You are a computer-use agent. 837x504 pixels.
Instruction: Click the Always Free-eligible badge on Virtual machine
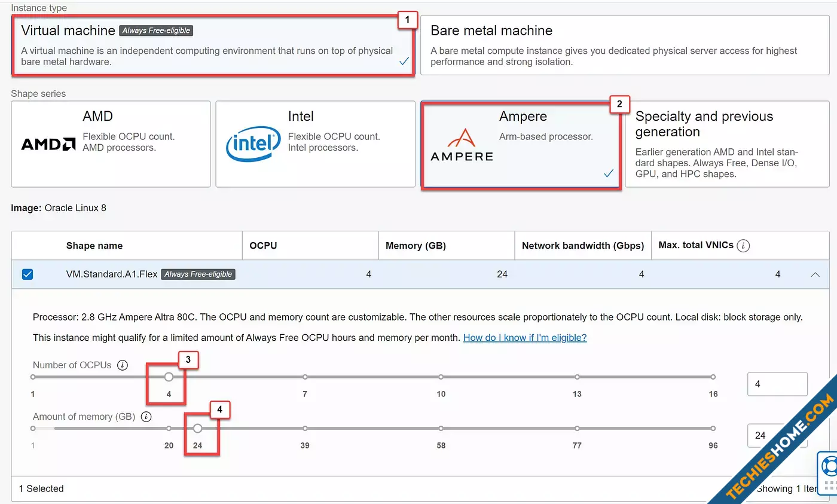156,30
